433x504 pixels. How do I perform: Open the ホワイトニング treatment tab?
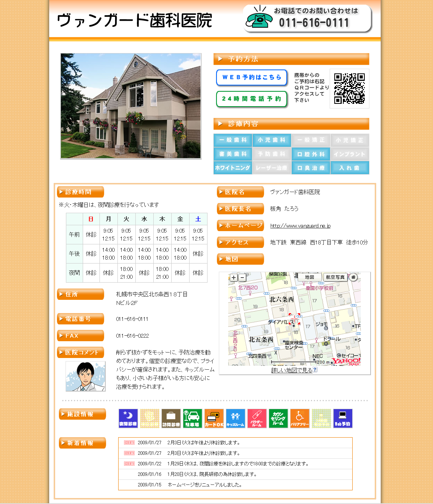tap(233, 168)
